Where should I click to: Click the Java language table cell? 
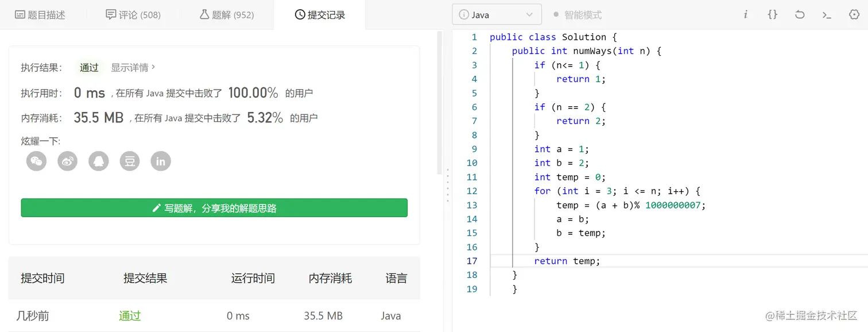tap(391, 316)
